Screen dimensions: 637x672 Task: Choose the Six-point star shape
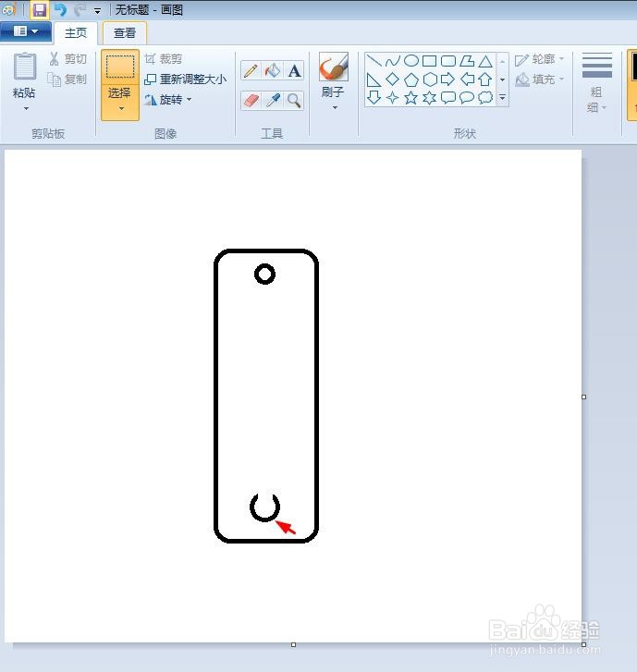point(430,98)
